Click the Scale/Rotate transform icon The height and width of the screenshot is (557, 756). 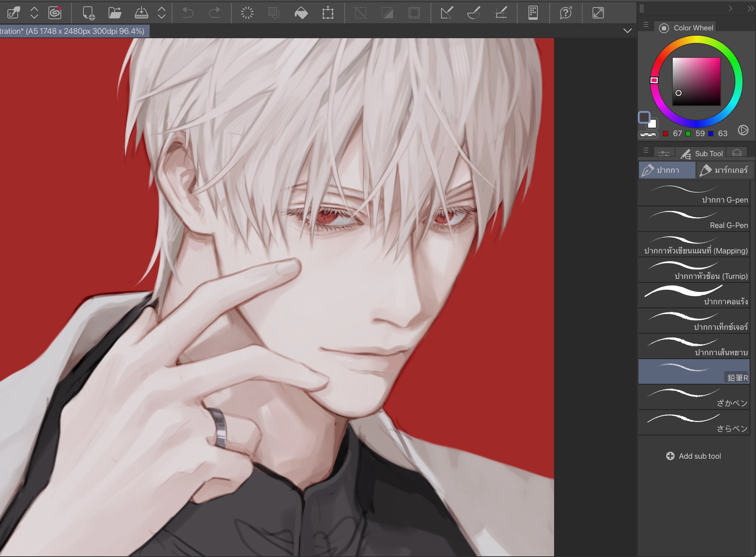click(x=328, y=13)
